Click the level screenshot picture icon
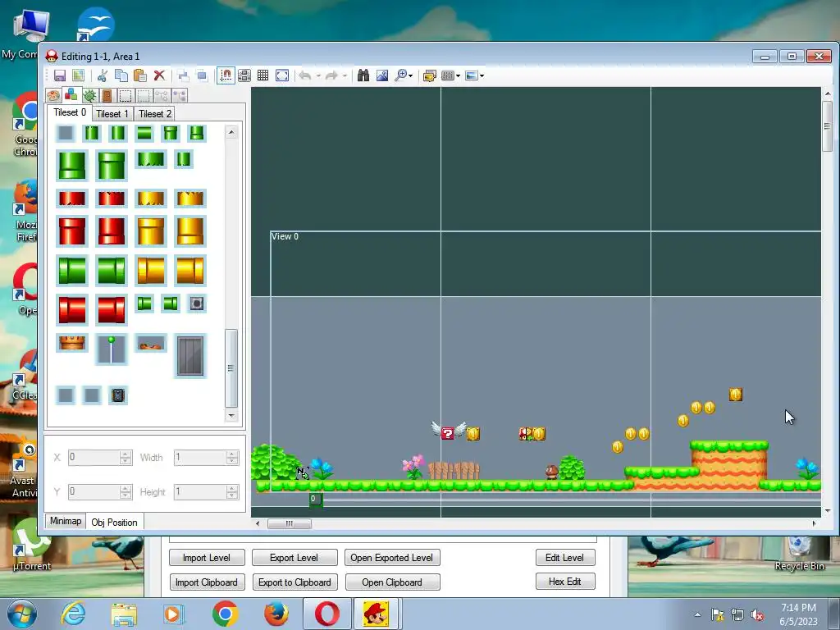Screen dimensions: 840x630 382,75
